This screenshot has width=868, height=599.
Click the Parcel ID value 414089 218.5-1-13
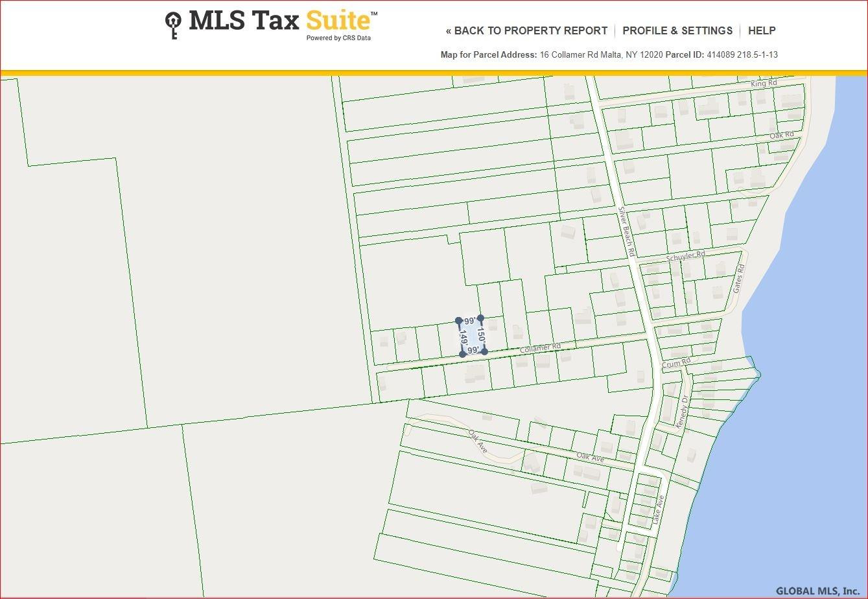(742, 55)
